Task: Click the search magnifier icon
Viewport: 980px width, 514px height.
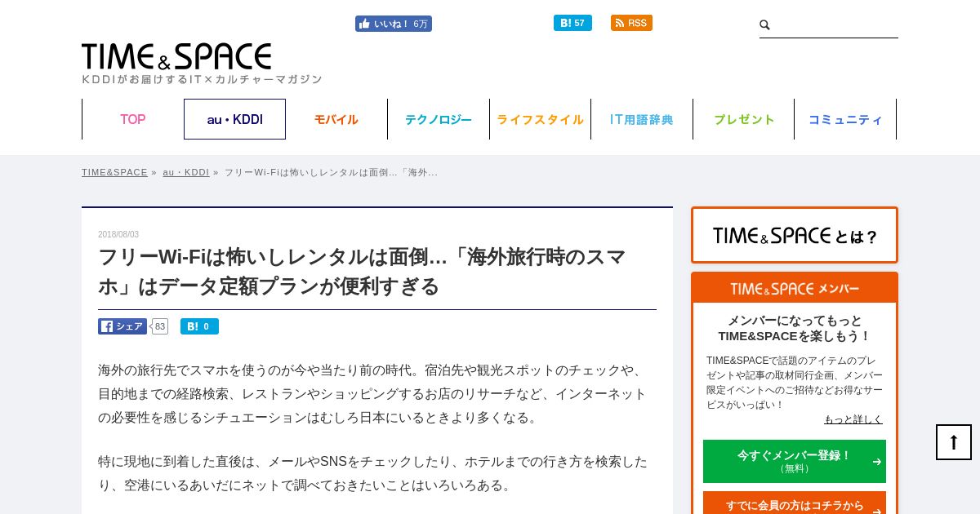Action: click(764, 25)
